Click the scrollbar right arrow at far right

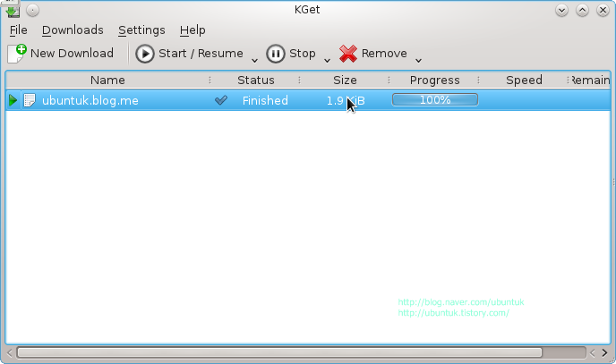tap(604, 352)
